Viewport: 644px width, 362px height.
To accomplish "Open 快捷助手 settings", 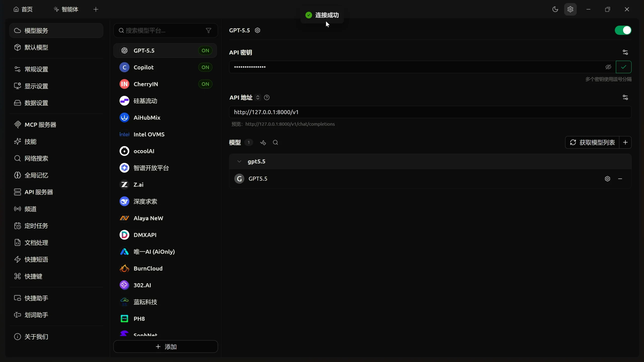I will (x=56, y=298).
